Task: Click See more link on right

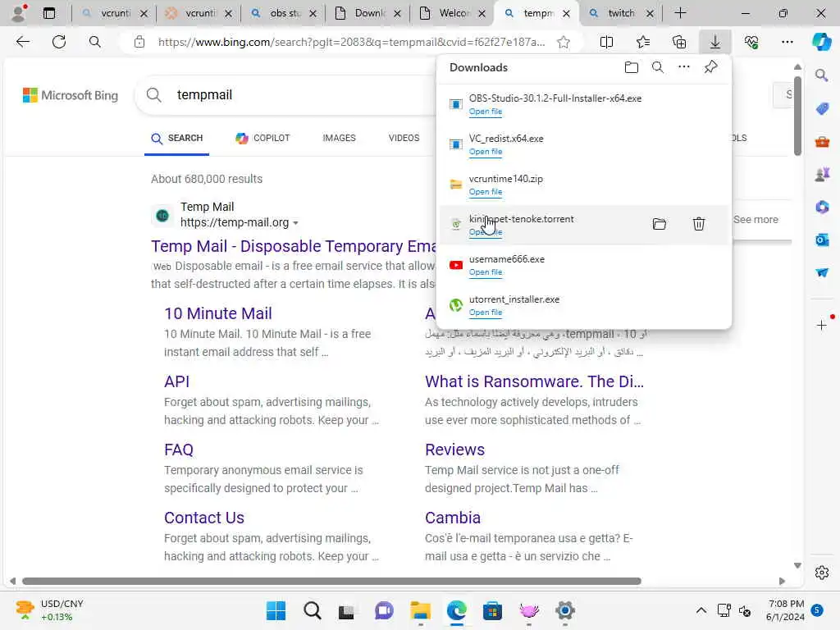Action: (756, 220)
